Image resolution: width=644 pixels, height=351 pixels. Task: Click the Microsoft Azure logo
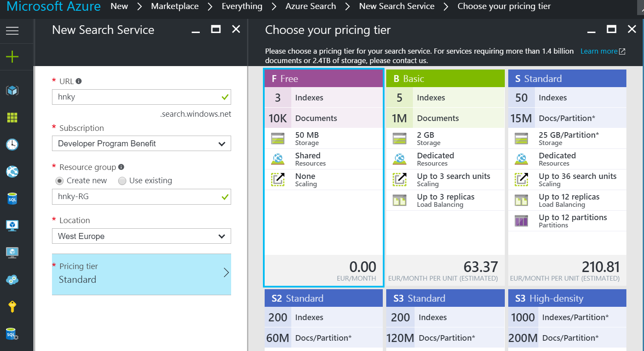(x=54, y=6)
